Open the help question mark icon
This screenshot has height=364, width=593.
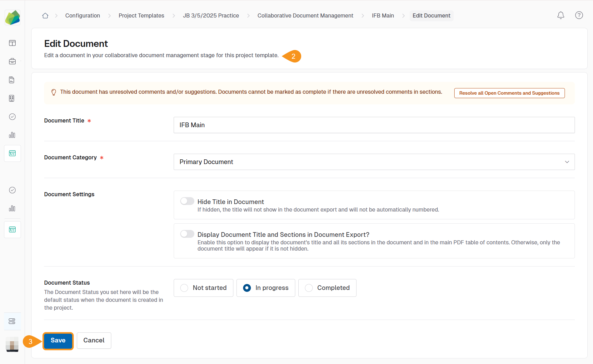pos(579,15)
